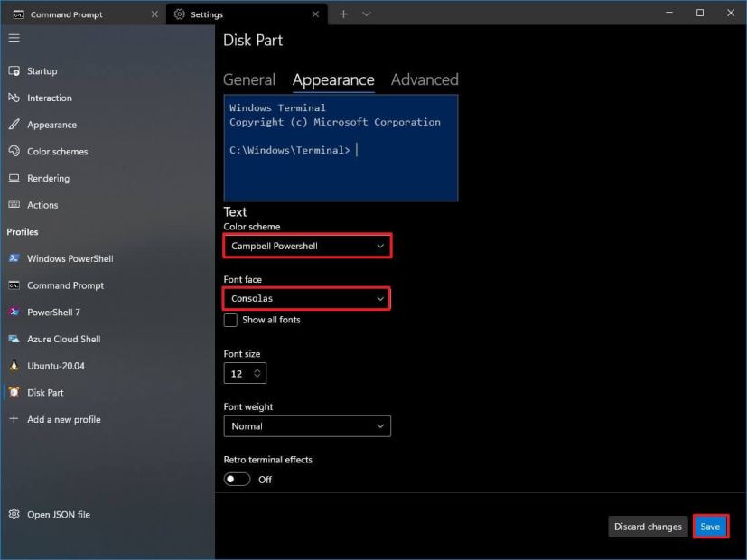747x560 pixels.
Task: Select the Azure Cloud Shell profile
Action: (107, 339)
